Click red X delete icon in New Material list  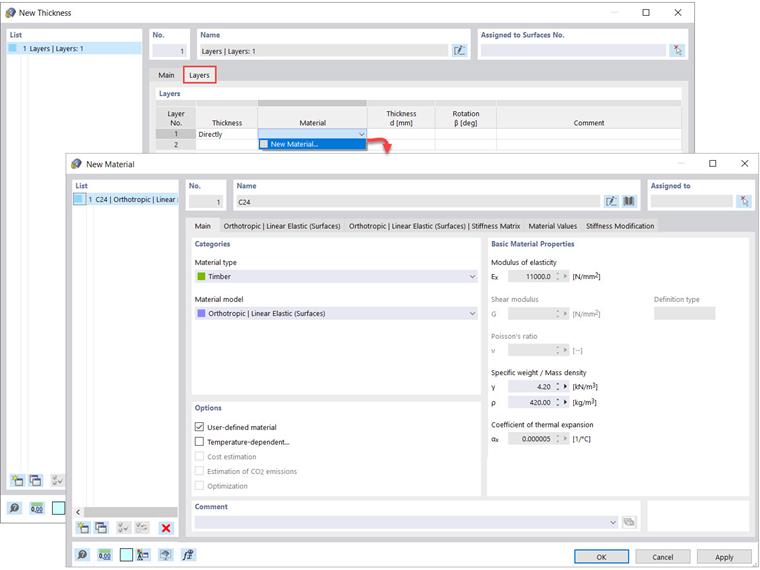coord(166,528)
